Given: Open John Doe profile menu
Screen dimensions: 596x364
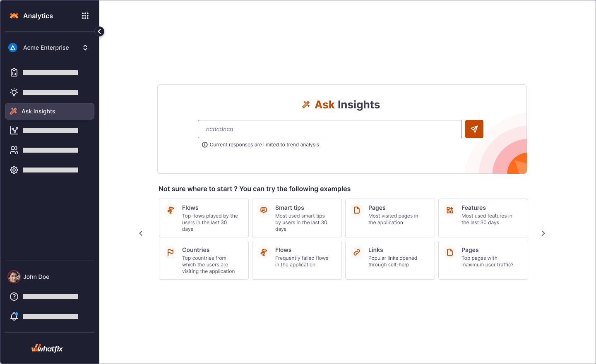Looking at the screenshot, I should click(50, 277).
